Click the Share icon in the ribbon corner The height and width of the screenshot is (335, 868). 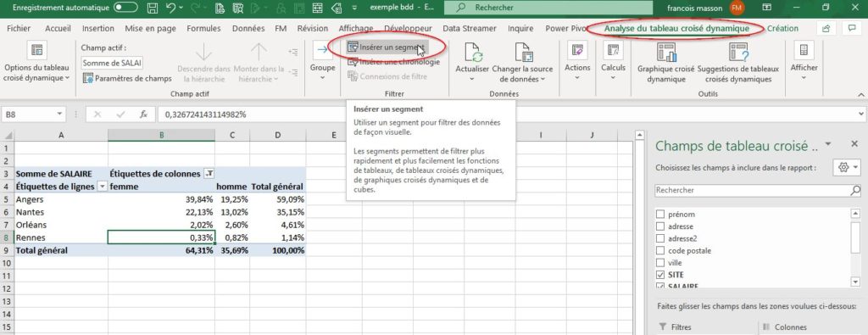(826, 28)
